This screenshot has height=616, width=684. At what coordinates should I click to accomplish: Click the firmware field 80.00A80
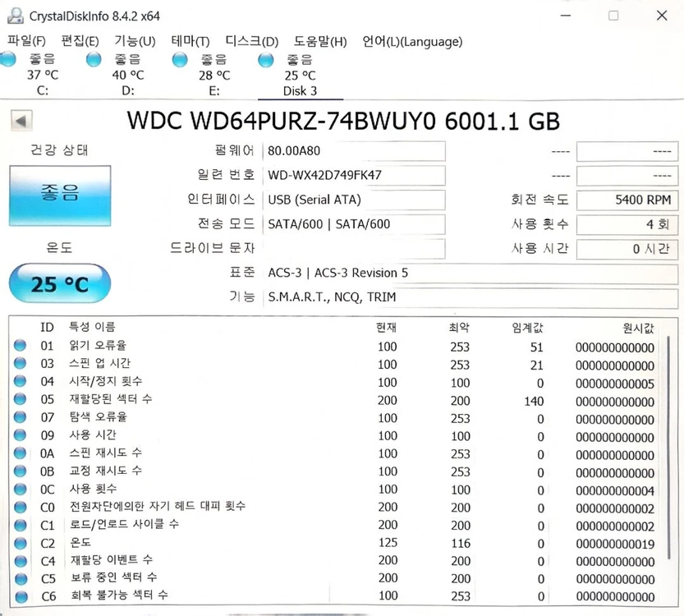tap(354, 151)
